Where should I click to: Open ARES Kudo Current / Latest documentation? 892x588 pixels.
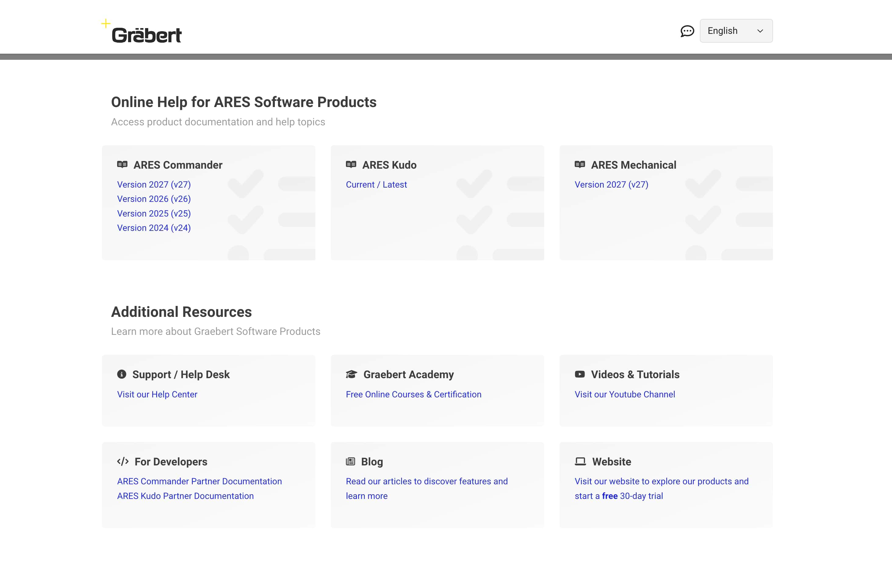point(376,185)
